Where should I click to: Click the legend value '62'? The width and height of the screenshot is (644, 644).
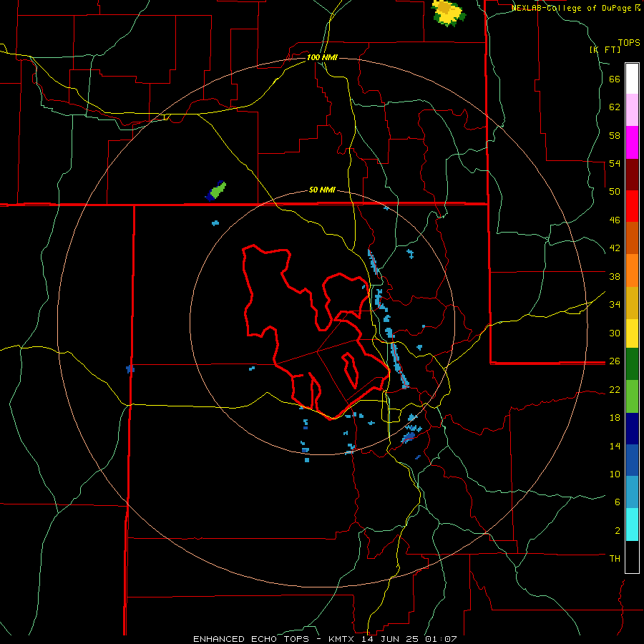[615, 107]
